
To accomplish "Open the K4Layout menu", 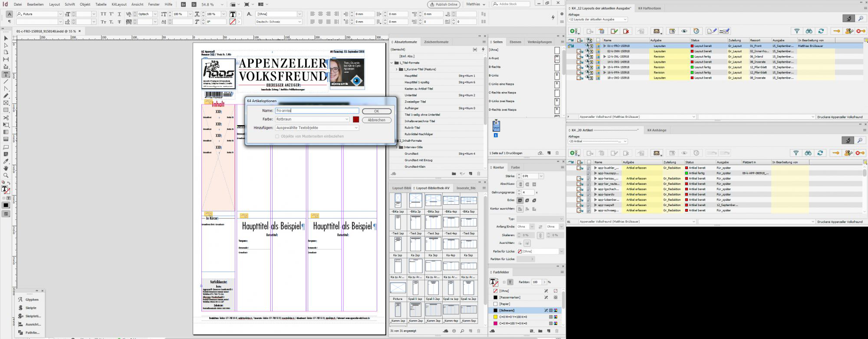I will pyautogui.click(x=119, y=4).
